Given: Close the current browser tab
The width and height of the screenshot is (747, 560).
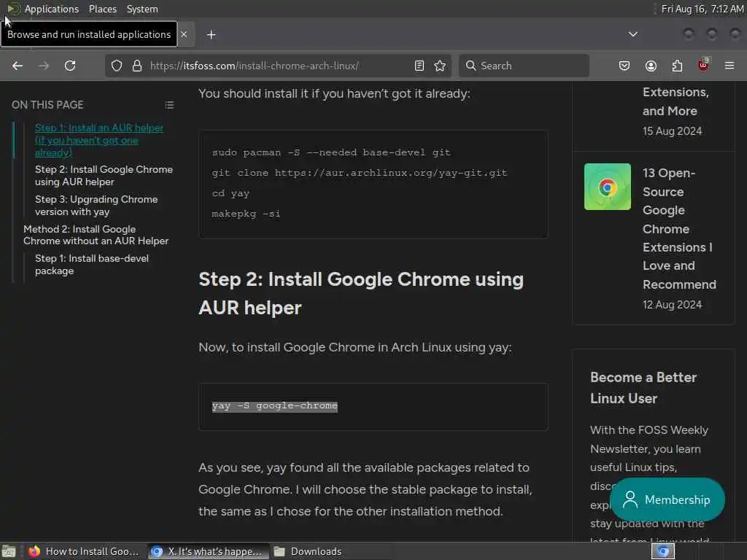Looking at the screenshot, I should [x=184, y=34].
